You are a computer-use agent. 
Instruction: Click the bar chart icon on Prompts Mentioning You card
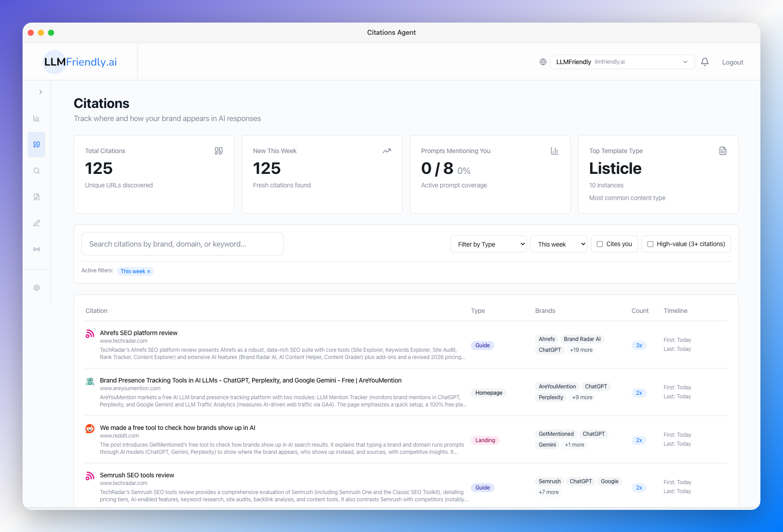click(x=555, y=151)
